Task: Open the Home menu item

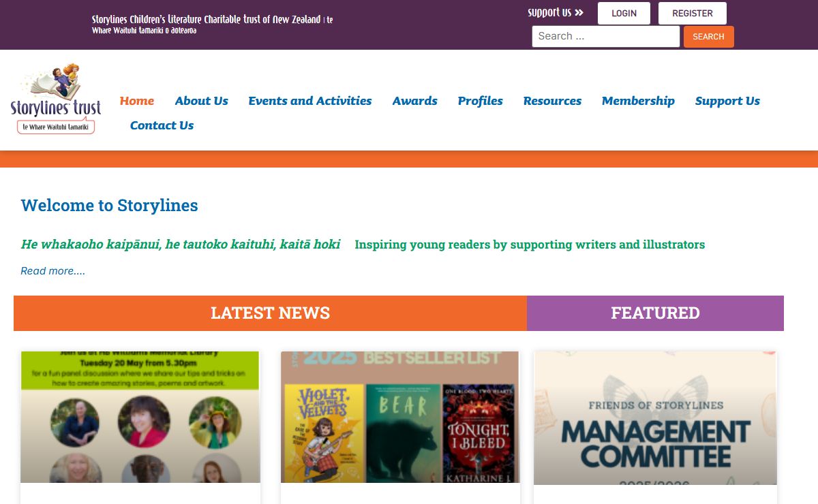Action: pyautogui.click(x=137, y=101)
